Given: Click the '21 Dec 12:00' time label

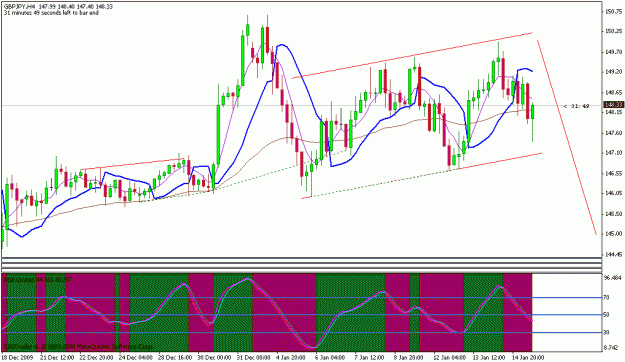Looking at the screenshot, I should coord(58,357).
